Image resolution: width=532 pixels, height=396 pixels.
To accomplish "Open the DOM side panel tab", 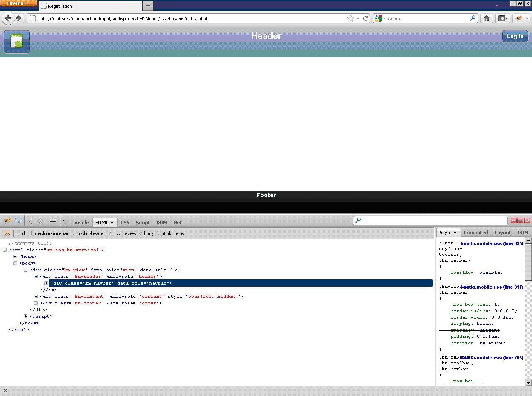I will [x=523, y=233].
